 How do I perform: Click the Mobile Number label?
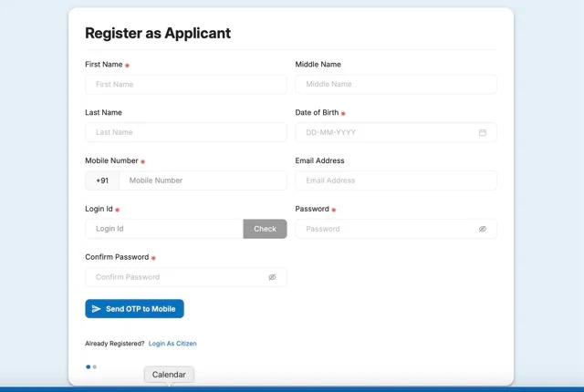click(x=111, y=160)
